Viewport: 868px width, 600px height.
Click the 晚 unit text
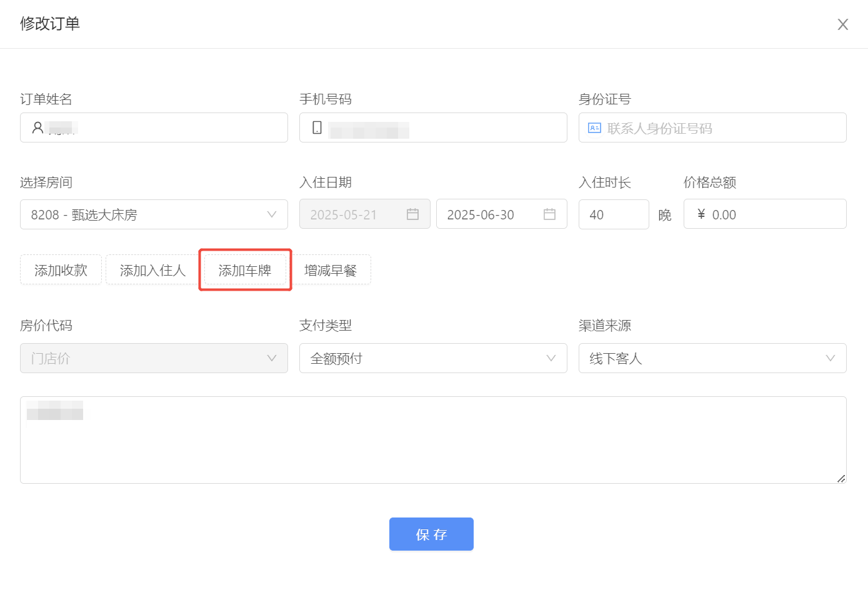[665, 215]
